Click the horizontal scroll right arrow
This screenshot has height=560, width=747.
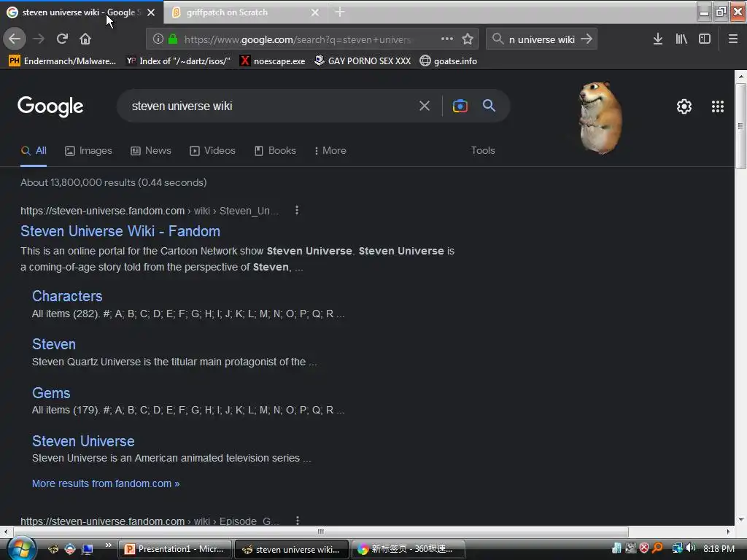click(x=729, y=532)
